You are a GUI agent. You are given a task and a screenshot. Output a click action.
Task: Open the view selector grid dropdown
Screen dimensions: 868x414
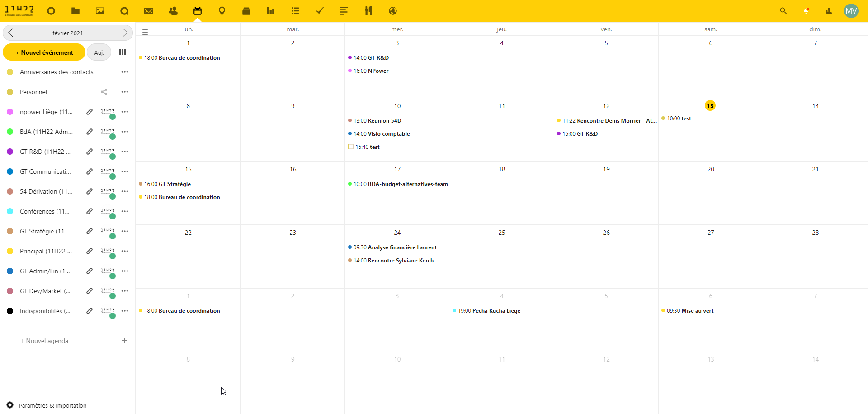pos(123,52)
